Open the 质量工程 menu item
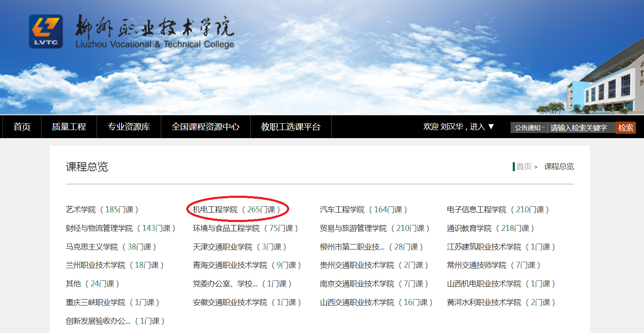Viewport: 644px width, 333px height. pyautogui.click(x=69, y=127)
